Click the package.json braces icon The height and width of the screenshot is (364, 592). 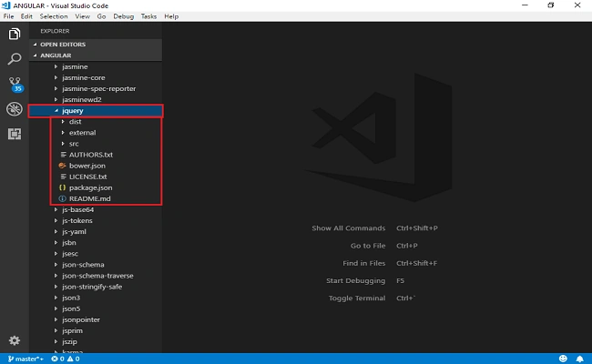tap(62, 187)
